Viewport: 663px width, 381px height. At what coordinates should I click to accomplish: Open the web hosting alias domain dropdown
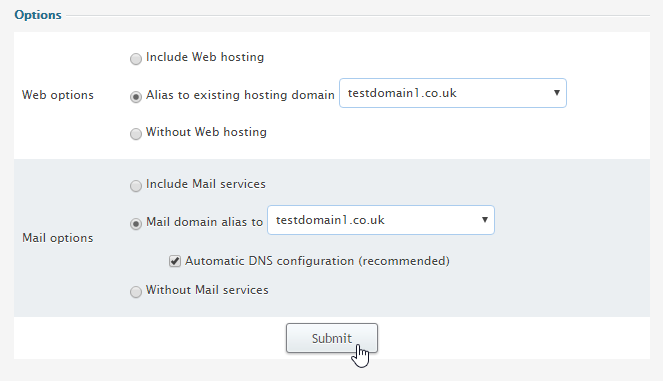453,93
